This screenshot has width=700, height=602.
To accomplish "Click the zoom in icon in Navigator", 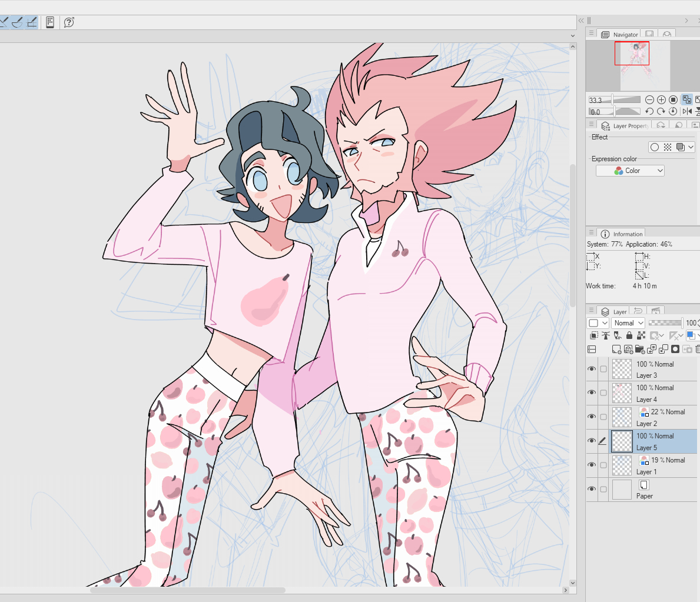I will (661, 100).
